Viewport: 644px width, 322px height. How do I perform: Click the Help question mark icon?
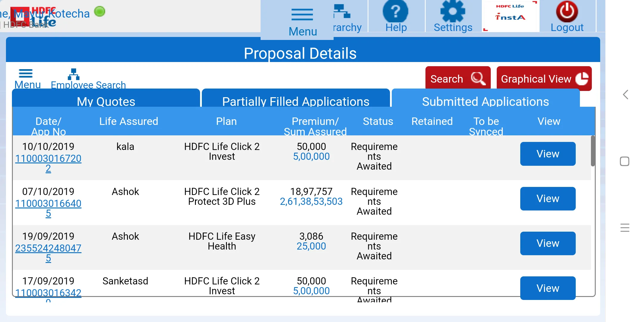(396, 11)
